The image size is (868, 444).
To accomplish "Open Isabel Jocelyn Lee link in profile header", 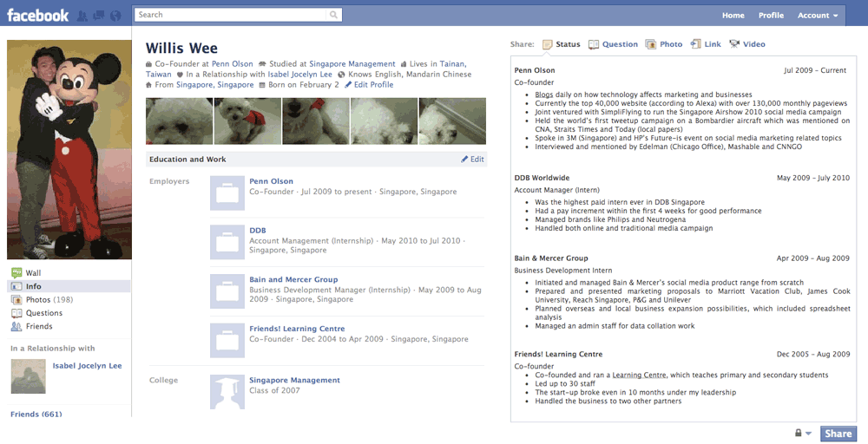I will pos(300,74).
